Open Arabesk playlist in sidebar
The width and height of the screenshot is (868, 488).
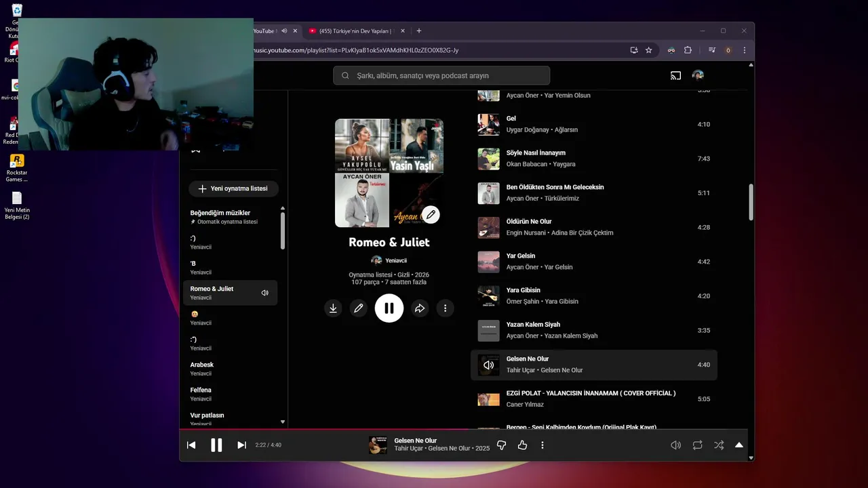click(x=230, y=369)
